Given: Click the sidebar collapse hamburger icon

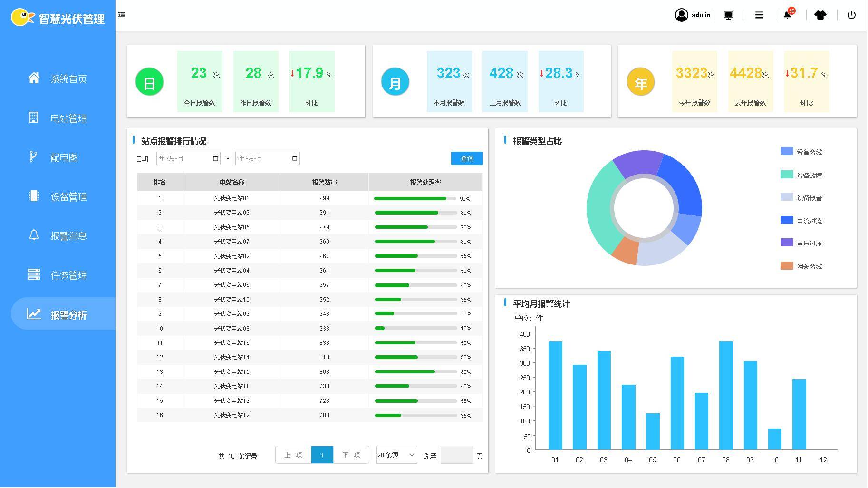Looking at the screenshot, I should [122, 15].
